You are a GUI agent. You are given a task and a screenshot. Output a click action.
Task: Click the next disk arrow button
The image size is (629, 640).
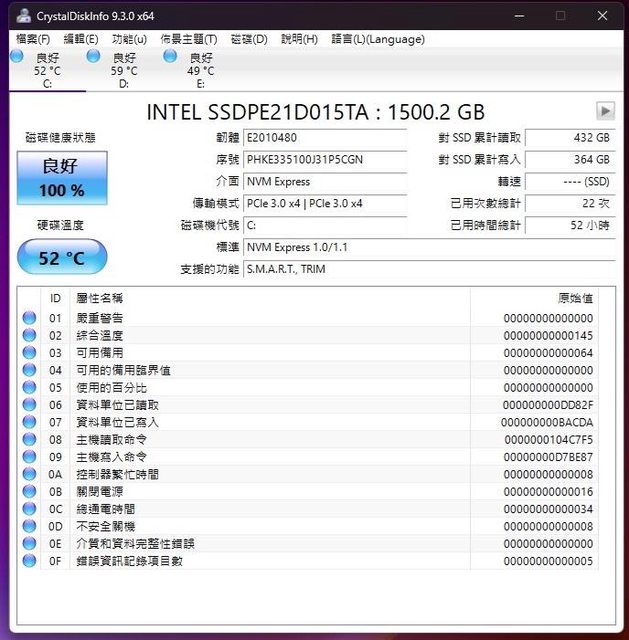pos(605,111)
